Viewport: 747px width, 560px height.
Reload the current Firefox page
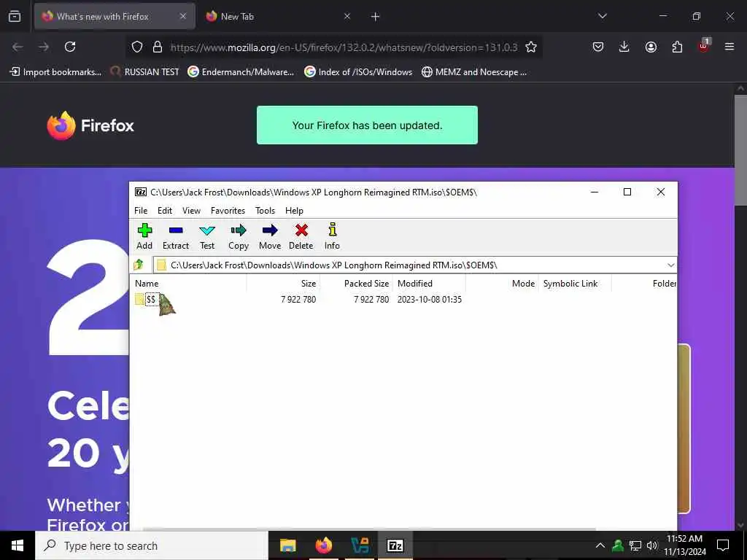tap(70, 47)
